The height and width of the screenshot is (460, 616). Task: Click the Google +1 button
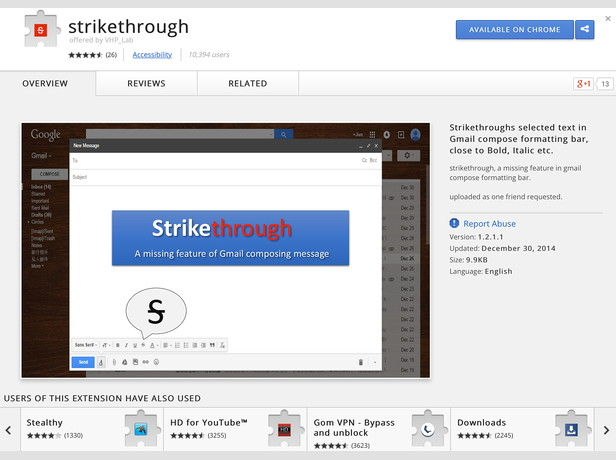(583, 84)
